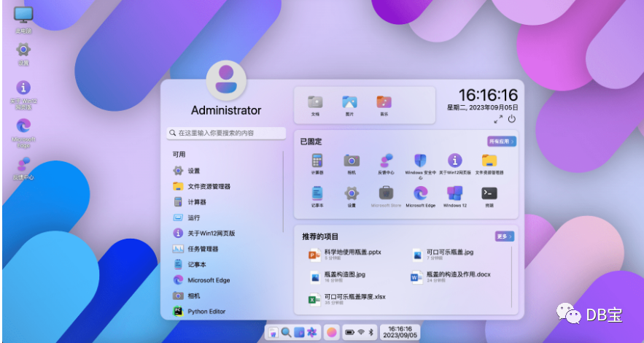Open 可口可乐瓶盖.jpg recommended file
Viewport: 644px width, 343px height.
tap(443, 255)
